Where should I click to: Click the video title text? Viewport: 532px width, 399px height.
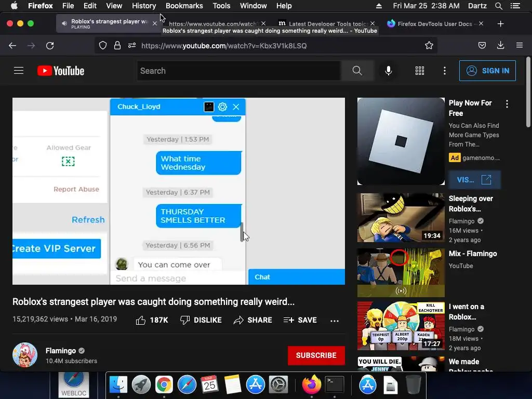point(153,302)
